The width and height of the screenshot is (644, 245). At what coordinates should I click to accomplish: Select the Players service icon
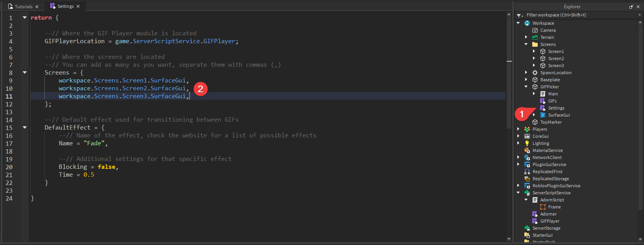(x=527, y=129)
